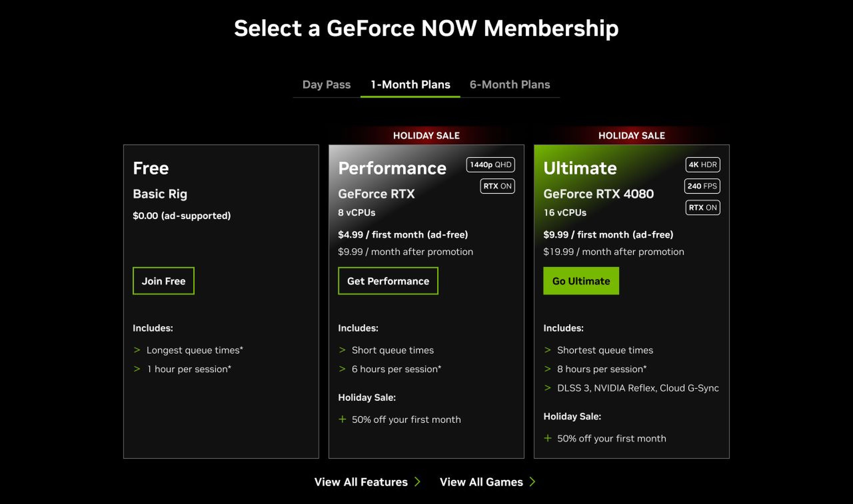
Task: Select Get Performance to subscribe
Action: [x=388, y=281]
